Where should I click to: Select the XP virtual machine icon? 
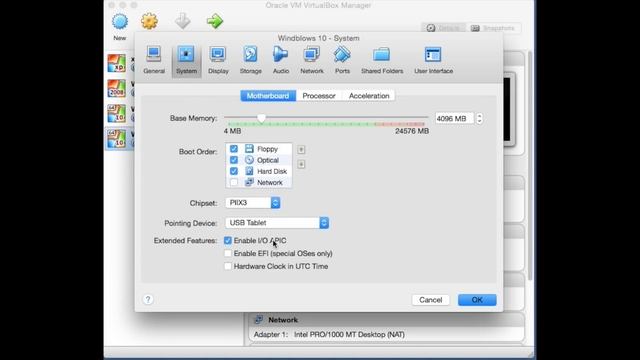pyautogui.click(x=116, y=63)
